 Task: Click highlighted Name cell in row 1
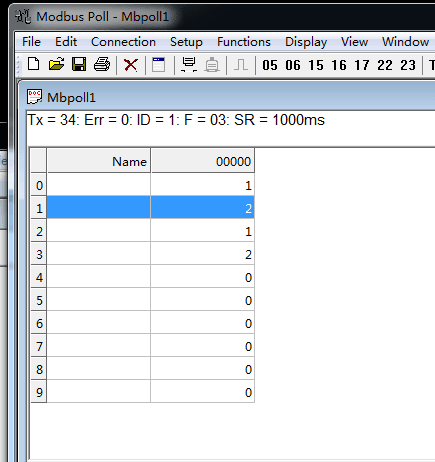(x=99, y=208)
